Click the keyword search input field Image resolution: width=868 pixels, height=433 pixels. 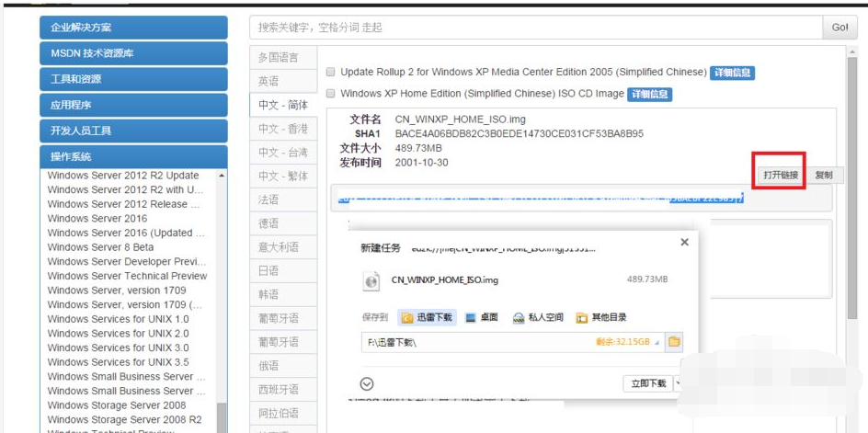[533, 28]
